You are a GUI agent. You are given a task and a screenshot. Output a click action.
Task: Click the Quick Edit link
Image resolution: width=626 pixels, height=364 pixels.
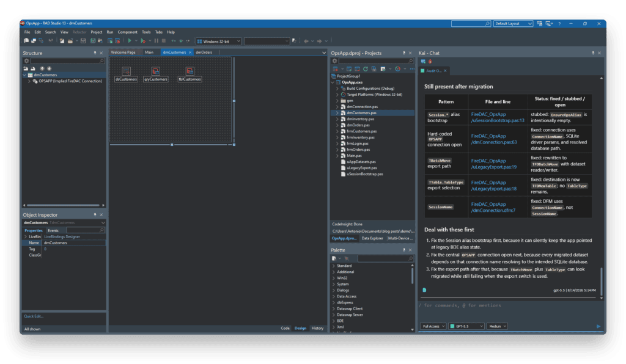pyautogui.click(x=34, y=316)
